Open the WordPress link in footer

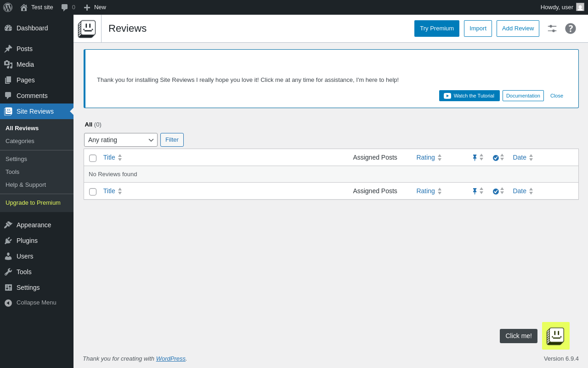pyautogui.click(x=171, y=359)
